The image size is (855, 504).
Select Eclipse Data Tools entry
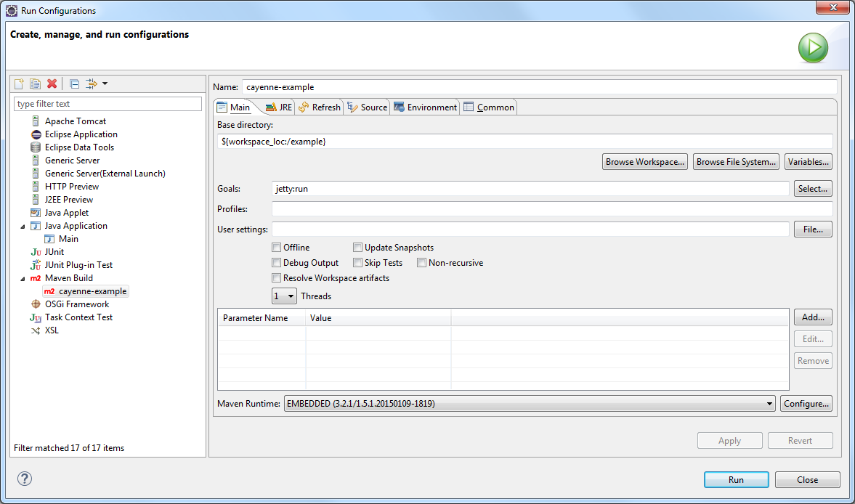tap(79, 147)
